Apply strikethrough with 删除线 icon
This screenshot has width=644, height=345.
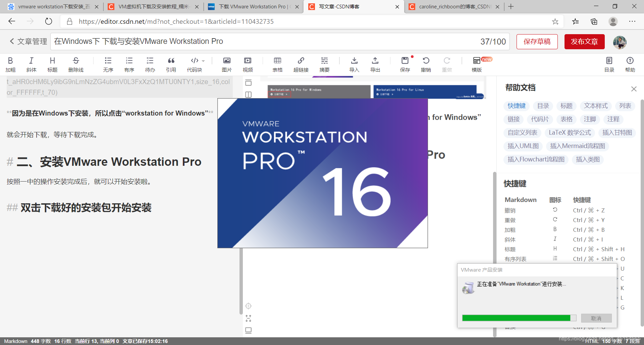(76, 64)
